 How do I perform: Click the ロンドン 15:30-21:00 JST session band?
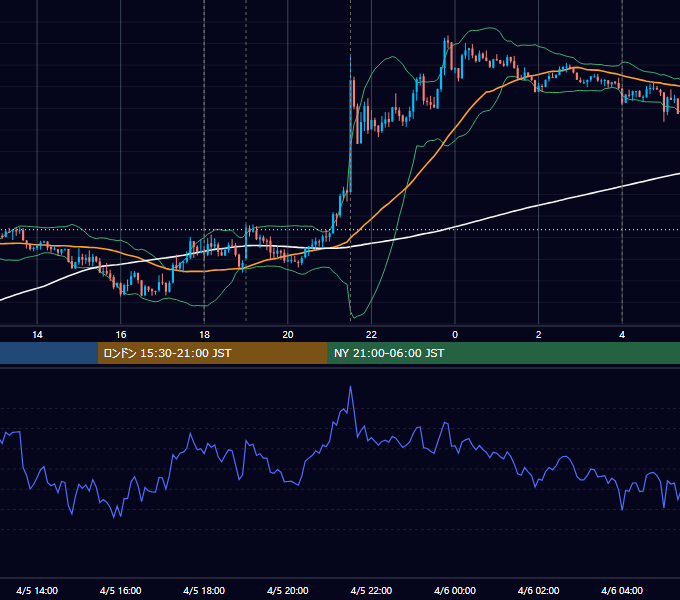[x=212, y=353]
